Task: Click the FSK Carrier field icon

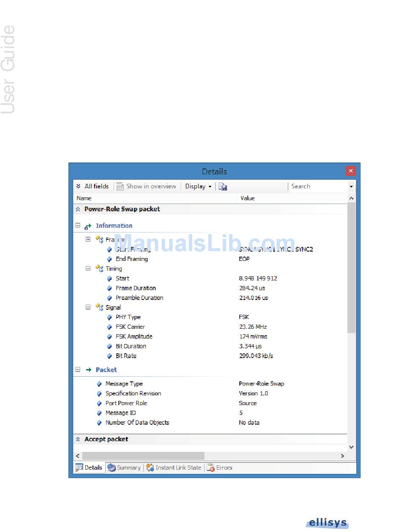Action: pos(110,327)
